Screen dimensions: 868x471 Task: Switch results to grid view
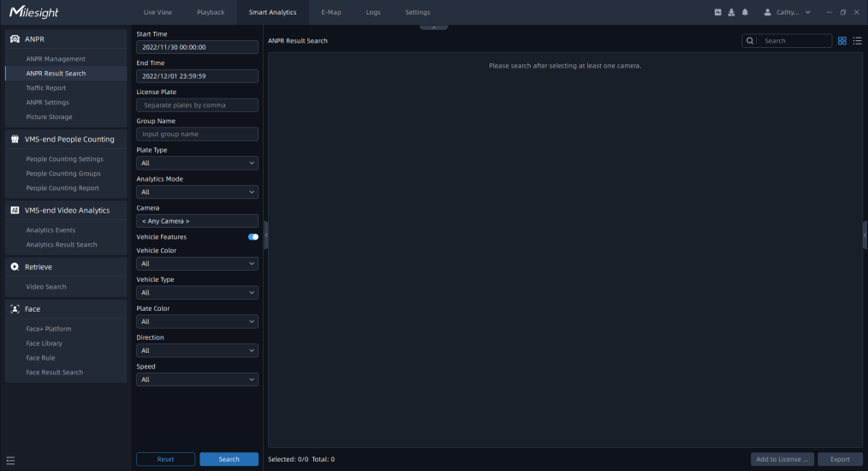(x=842, y=41)
